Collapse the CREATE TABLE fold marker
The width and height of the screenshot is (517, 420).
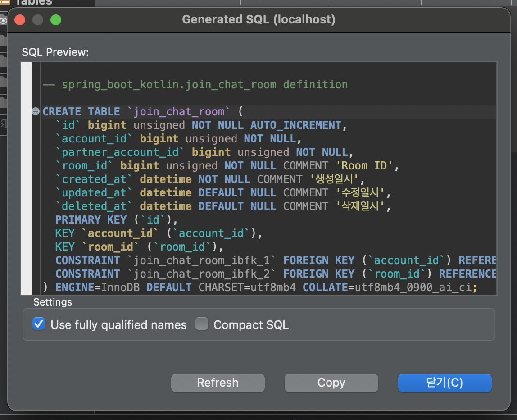click(x=36, y=111)
